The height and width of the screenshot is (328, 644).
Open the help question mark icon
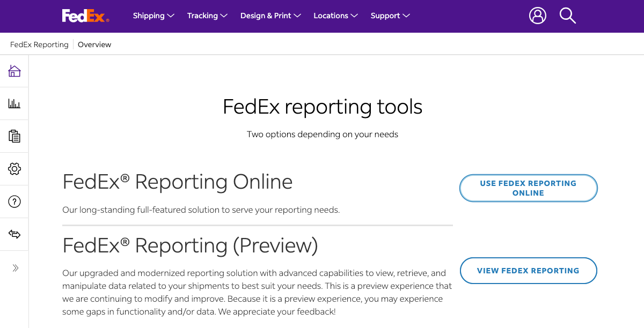pos(14,202)
